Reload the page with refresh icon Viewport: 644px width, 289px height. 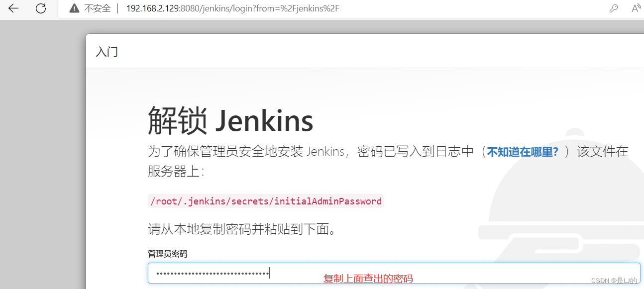(x=41, y=8)
